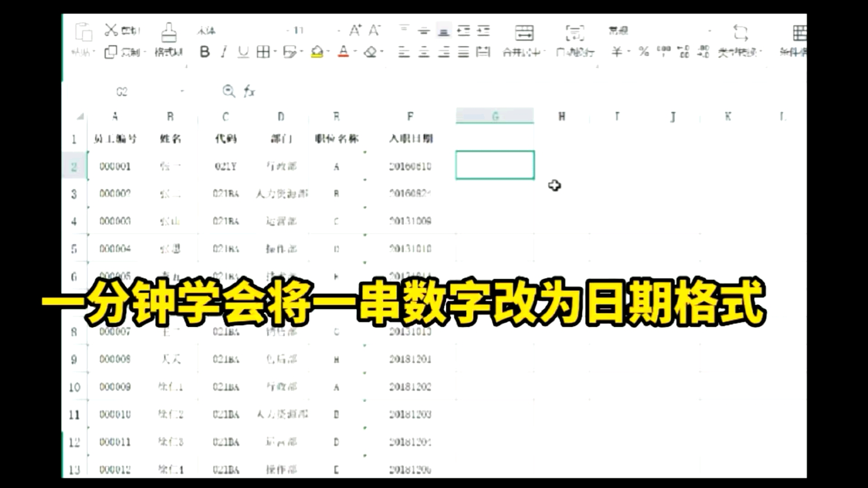Screen dimensions: 868x488
Task: Open the font color dropdown arrow
Action: pyautogui.click(x=355, y=52)
